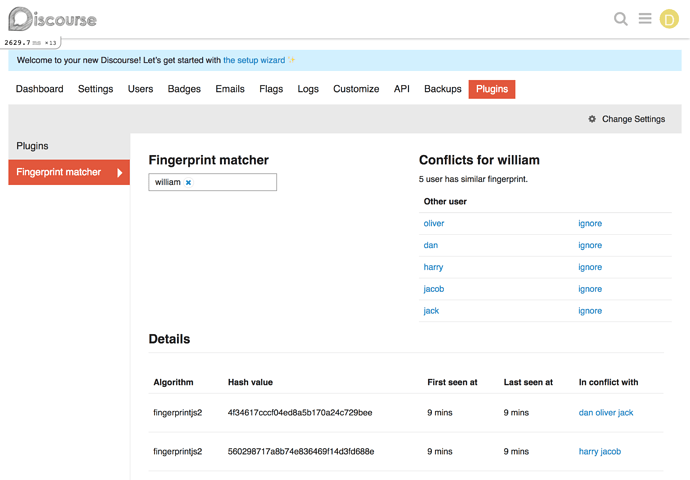Click jacob in the Details table
Viewport: 690px width, 480px height.
tap(611, 451)
